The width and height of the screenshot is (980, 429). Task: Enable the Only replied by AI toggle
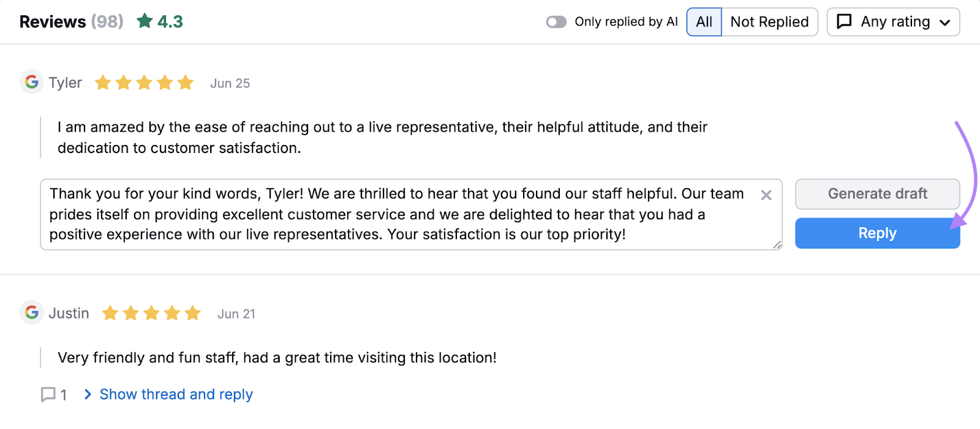click(556, 21)
